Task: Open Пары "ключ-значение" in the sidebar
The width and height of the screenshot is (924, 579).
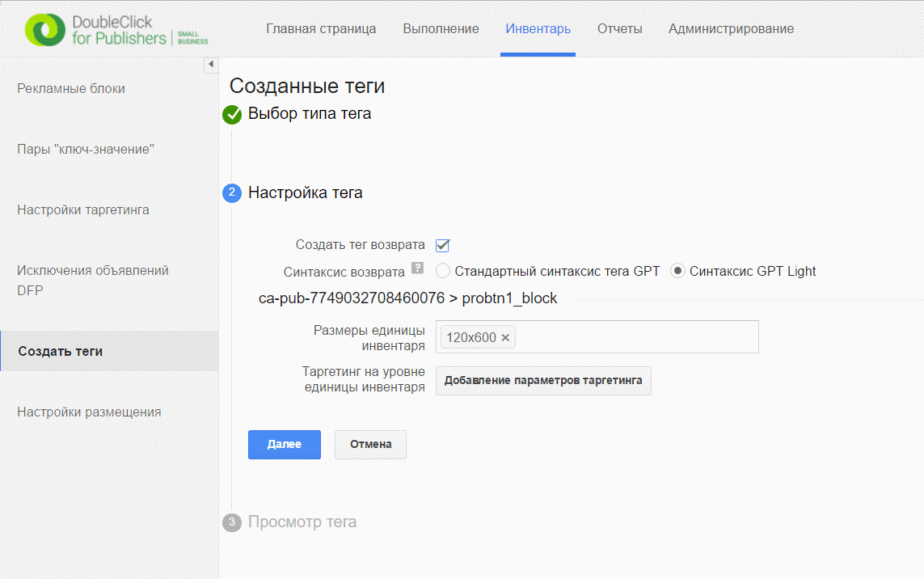Action: [x=86, y=149]
